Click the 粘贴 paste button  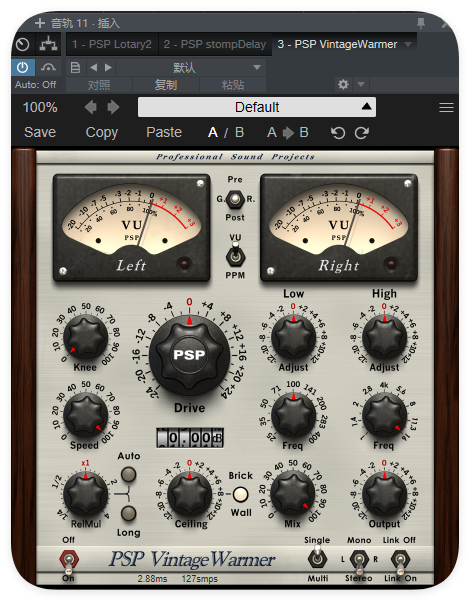233,85
